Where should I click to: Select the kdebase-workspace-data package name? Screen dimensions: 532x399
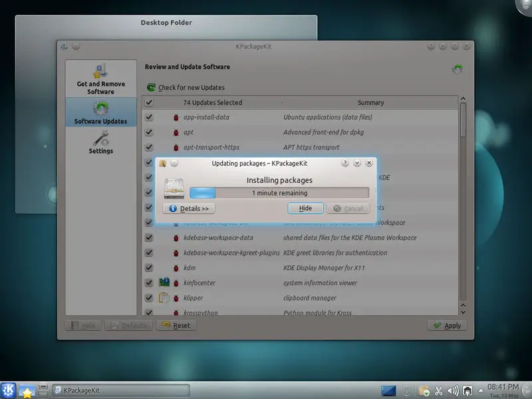click(x=219, y=238)
